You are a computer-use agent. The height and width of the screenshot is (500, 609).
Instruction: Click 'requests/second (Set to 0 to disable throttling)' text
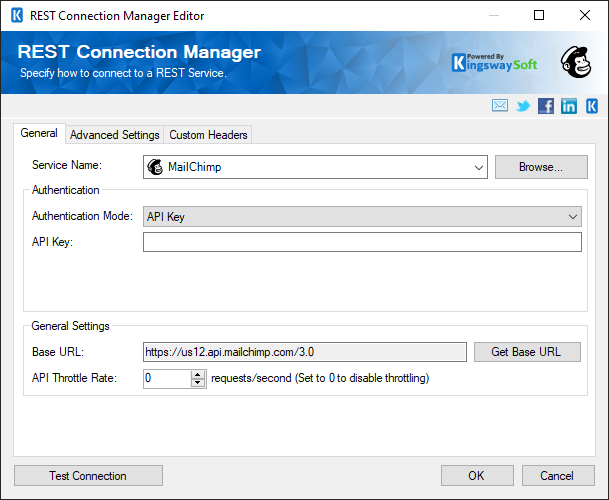(x=320, y=378)
